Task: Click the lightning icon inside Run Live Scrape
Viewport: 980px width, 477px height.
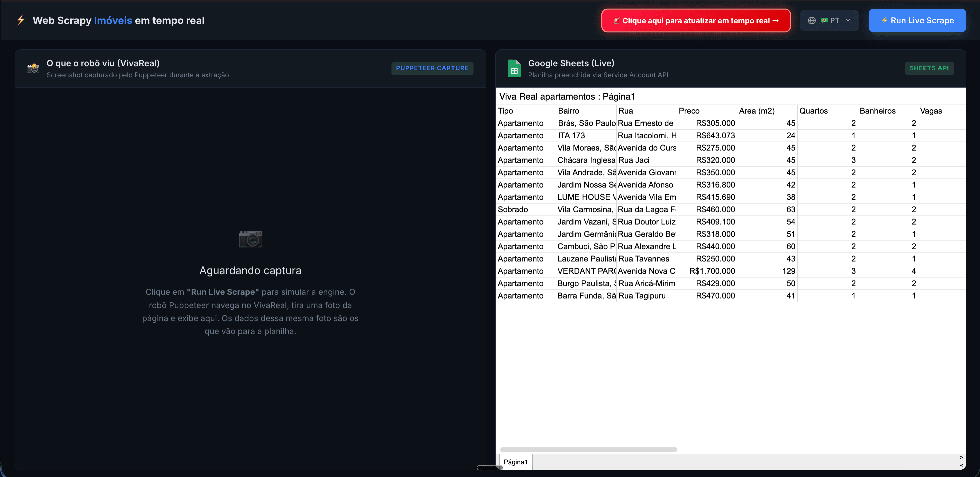Action: [885, 20]
